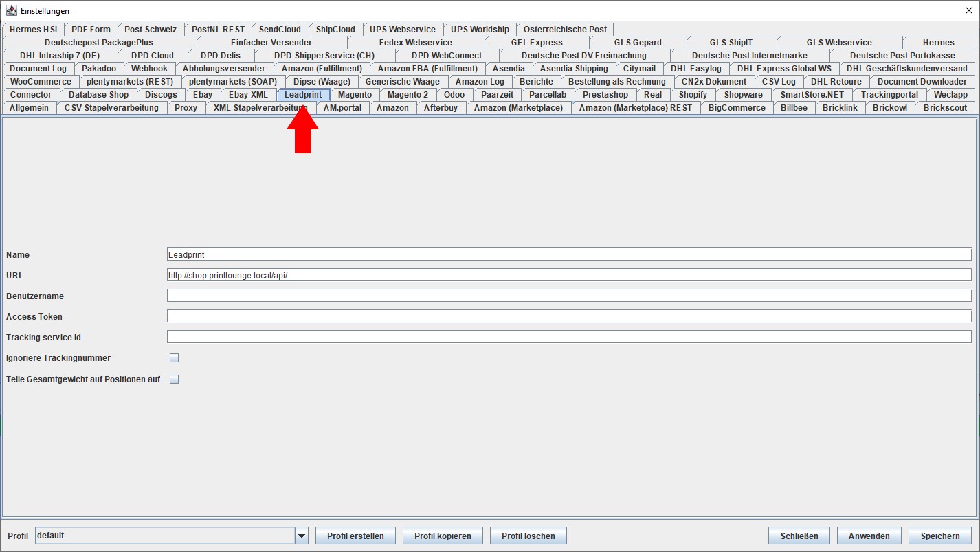Switch to the WooCommerce tab

click(x=41, y=82)
